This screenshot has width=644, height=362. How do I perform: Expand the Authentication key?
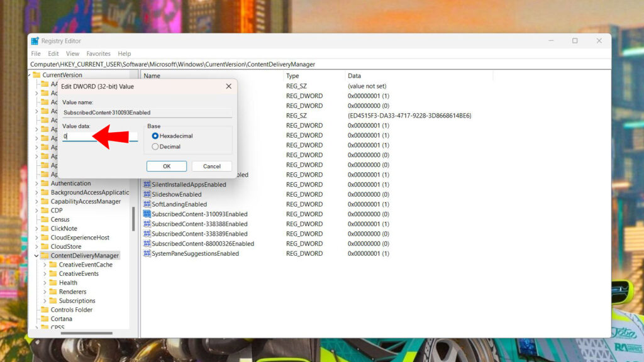point(36,184)
